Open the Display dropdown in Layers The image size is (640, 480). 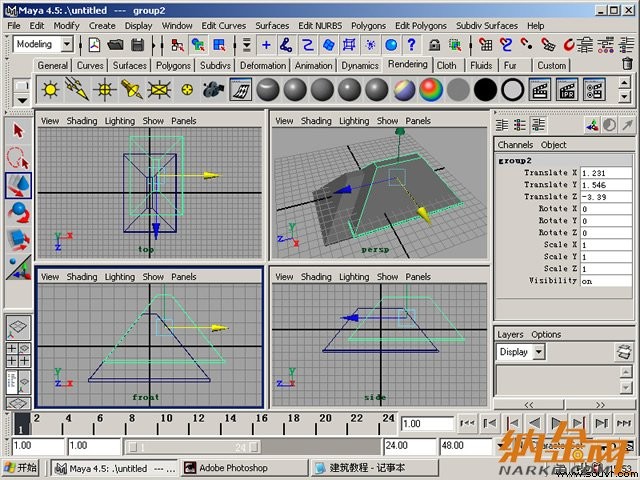tap(539, 351)
